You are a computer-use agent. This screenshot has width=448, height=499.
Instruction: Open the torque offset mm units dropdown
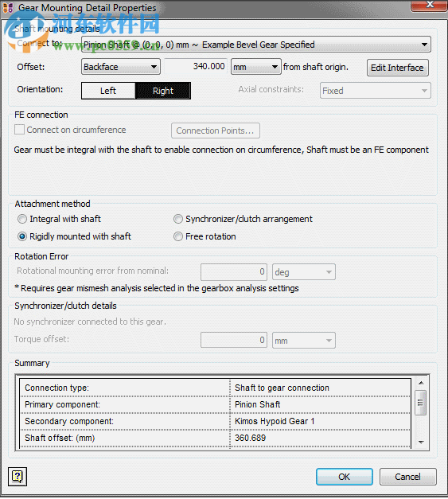tap(304, 341)
